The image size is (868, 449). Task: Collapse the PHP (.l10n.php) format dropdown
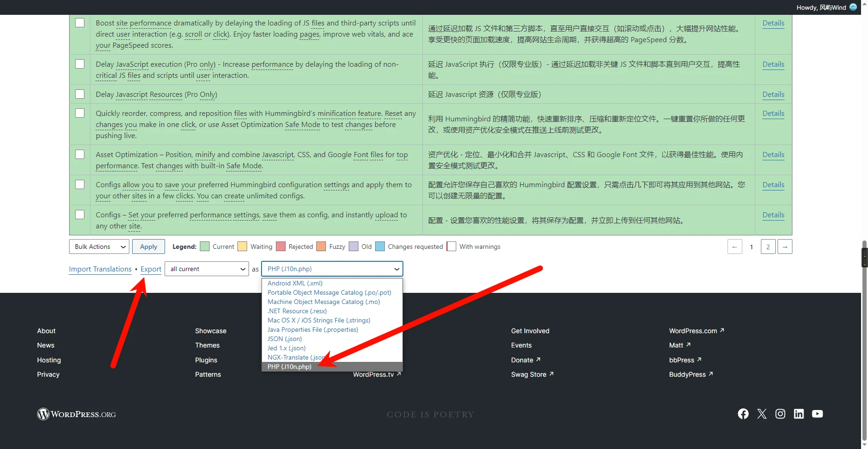332,269
